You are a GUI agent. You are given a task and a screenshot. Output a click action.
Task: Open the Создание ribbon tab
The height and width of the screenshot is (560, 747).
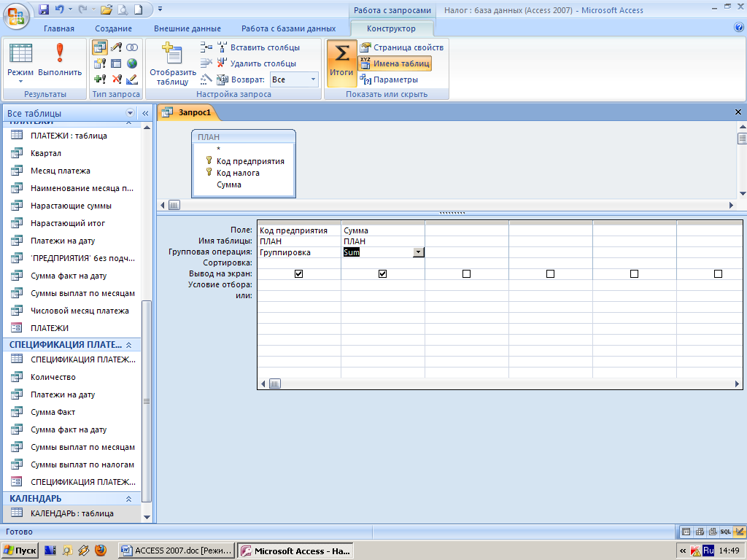[x=113, y=28]
